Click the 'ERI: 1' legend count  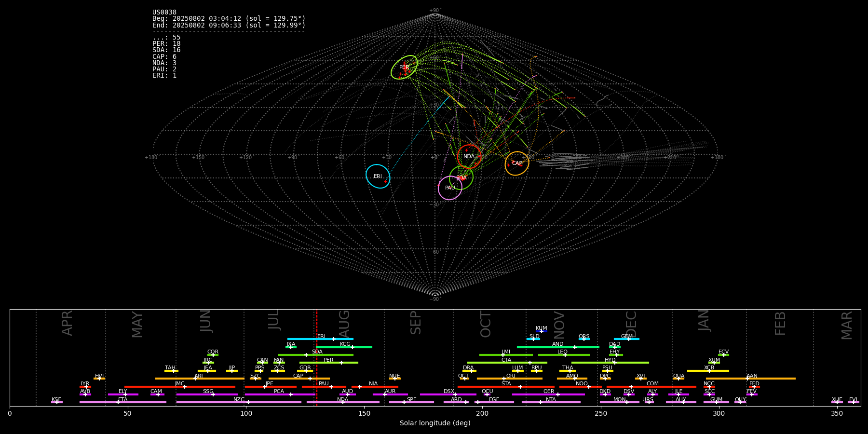pos(164,76)
